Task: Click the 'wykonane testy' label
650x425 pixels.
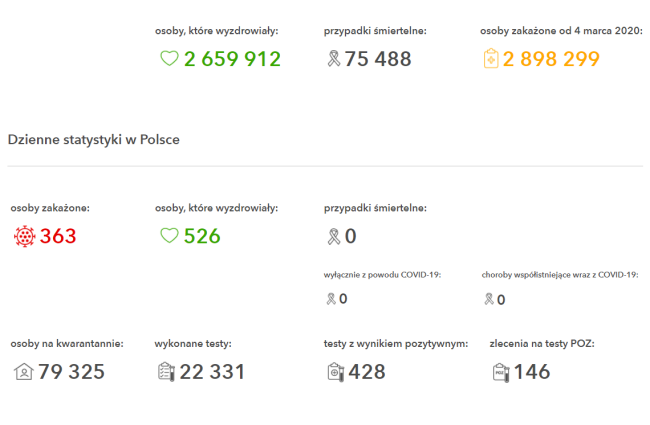Action: click(x=193, y=343)
